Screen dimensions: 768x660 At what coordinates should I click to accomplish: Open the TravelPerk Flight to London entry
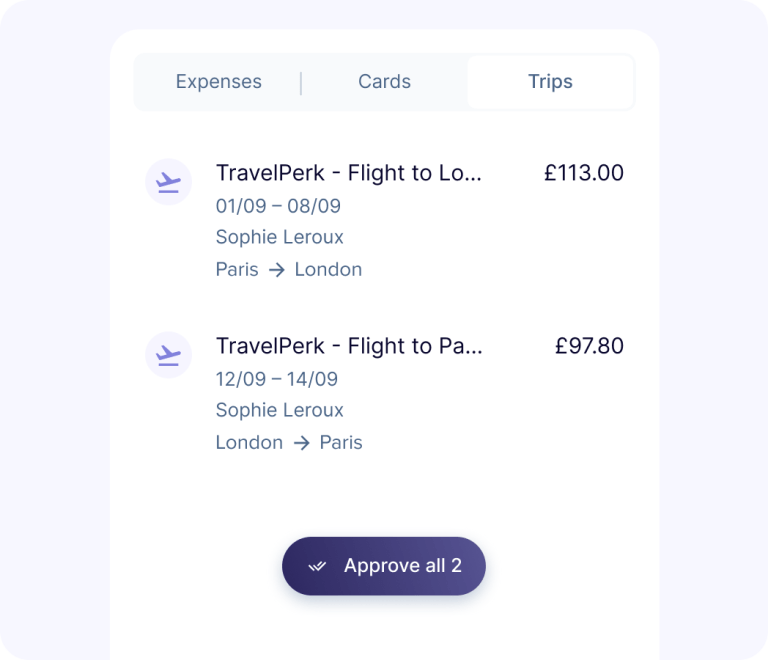349,173
